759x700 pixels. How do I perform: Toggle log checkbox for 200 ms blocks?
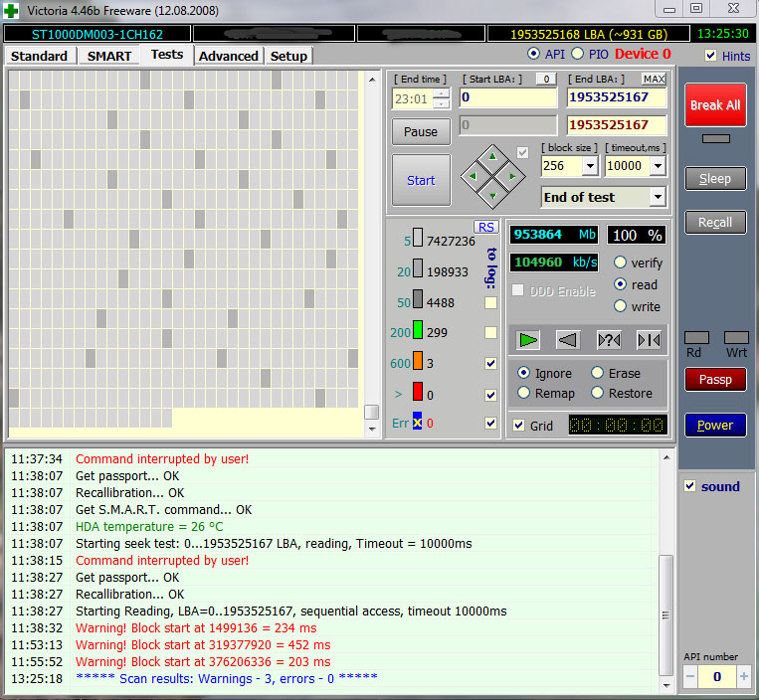click(490, 332)
